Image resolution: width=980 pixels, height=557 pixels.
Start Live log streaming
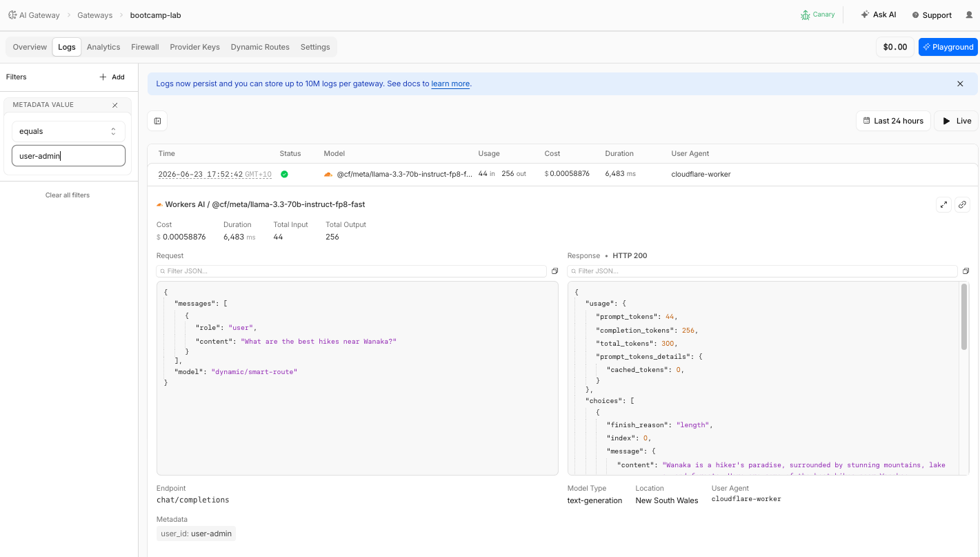click(x=956, y=121)
